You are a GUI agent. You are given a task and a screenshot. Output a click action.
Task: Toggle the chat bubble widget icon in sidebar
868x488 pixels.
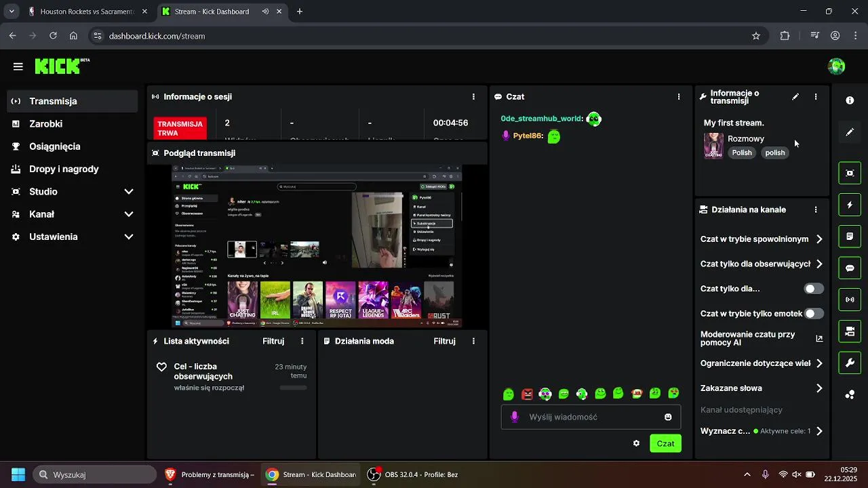tap(850, 268)
